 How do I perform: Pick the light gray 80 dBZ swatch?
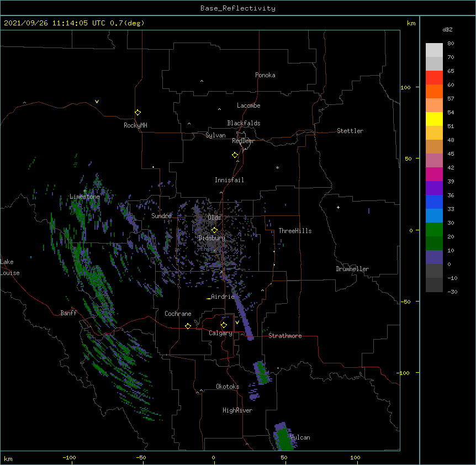click(x=434, y=50)
